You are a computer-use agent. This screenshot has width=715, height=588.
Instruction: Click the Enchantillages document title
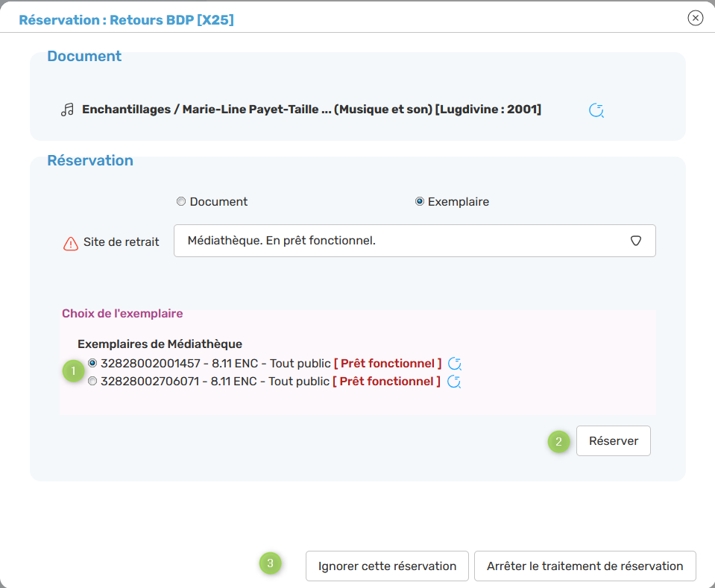click(x=311, y=110)
